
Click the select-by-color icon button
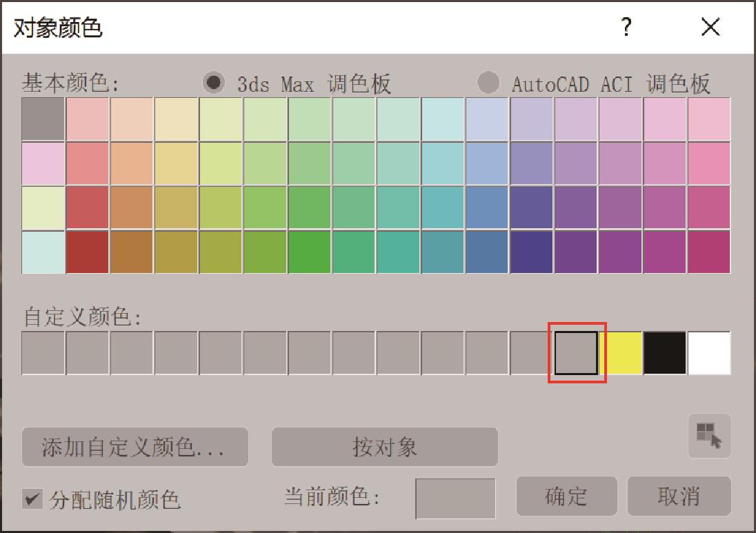[709, 436]
